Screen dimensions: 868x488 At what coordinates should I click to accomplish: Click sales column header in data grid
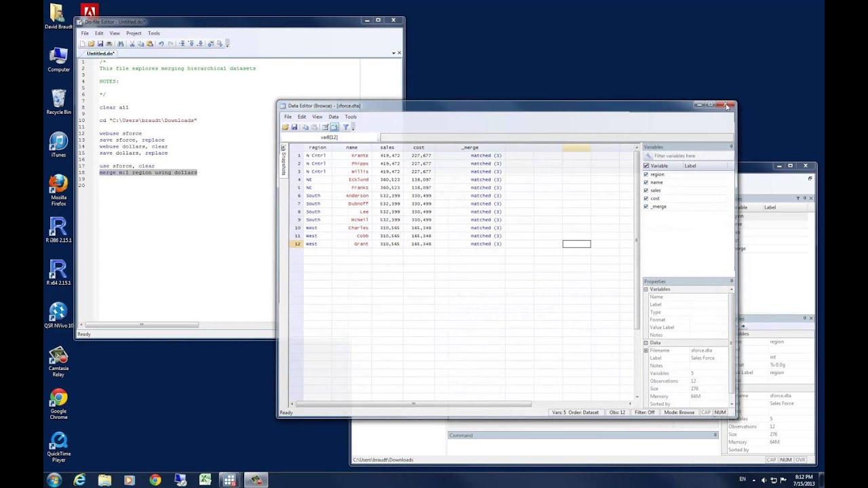pos(387,147)
